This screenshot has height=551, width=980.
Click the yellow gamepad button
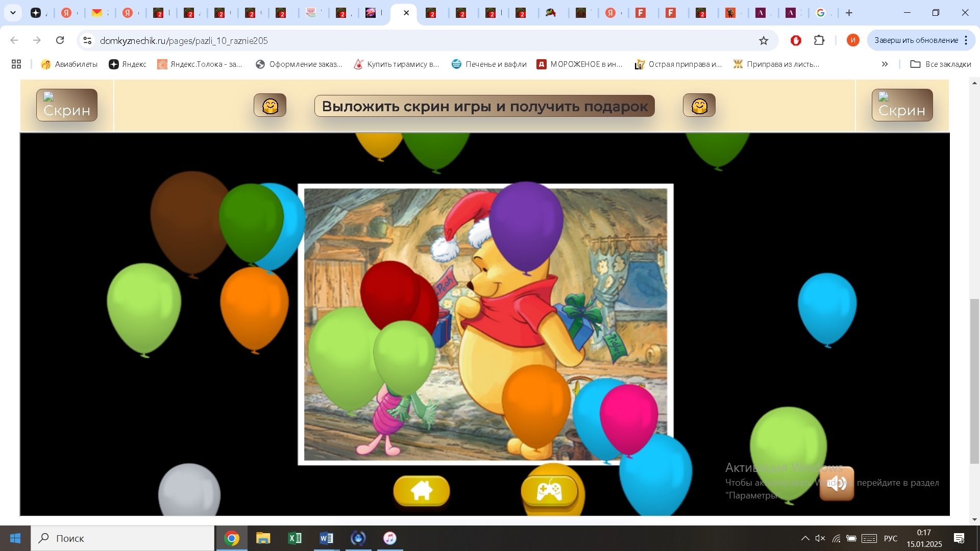tap(549, 491)
